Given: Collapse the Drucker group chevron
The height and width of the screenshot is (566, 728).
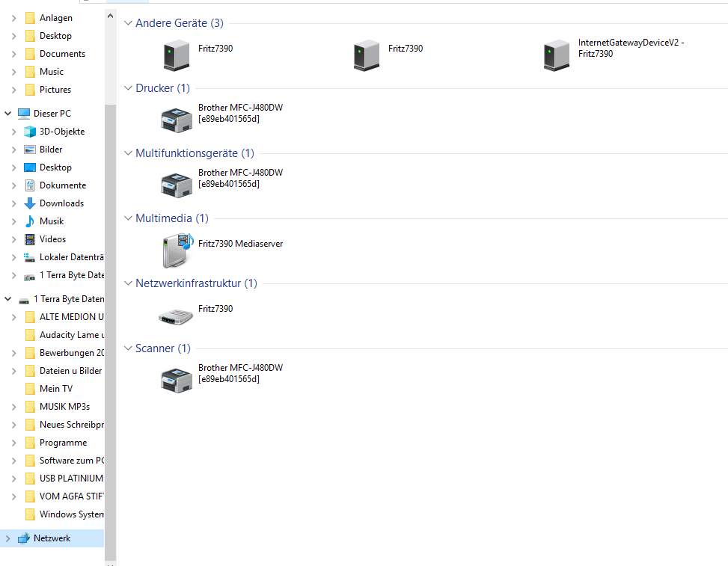Looking at the screenshot, I should [128, 87].
